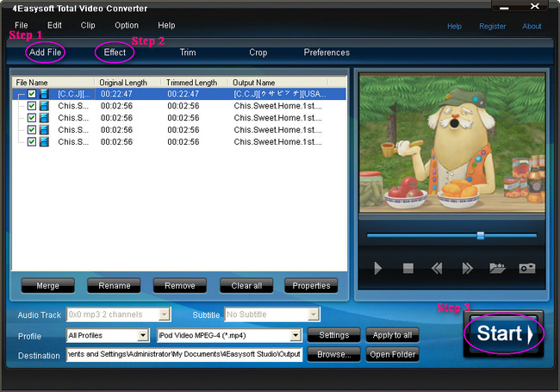The width and height of the screenshot is (560, 392).
Task: Open the Trim tool
Action: point(188,53)
